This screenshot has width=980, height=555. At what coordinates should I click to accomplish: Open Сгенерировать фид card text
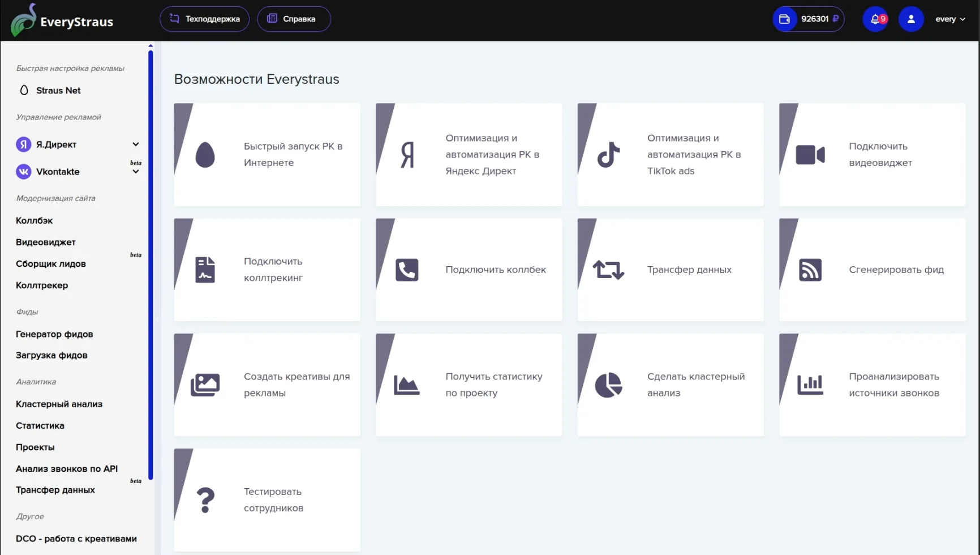tap(896, 270)
